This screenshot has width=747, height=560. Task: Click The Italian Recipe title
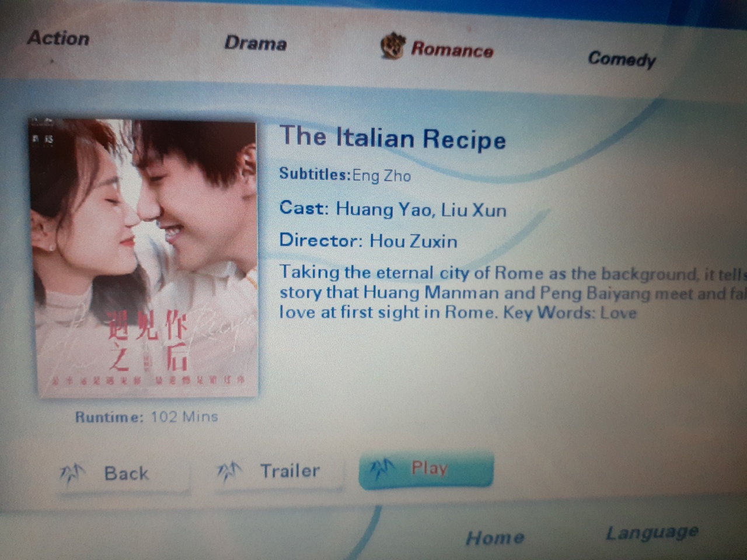(x=393, y=138)
